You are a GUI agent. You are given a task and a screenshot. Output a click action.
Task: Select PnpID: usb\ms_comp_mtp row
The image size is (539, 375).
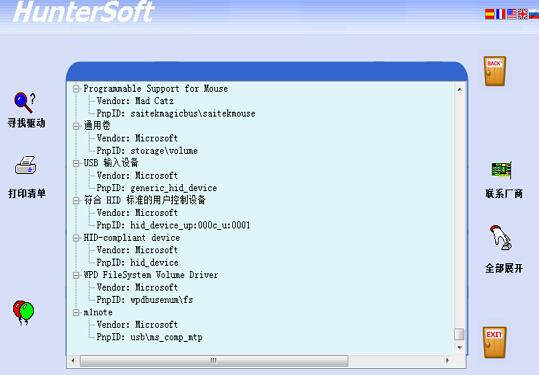[149, 337]
